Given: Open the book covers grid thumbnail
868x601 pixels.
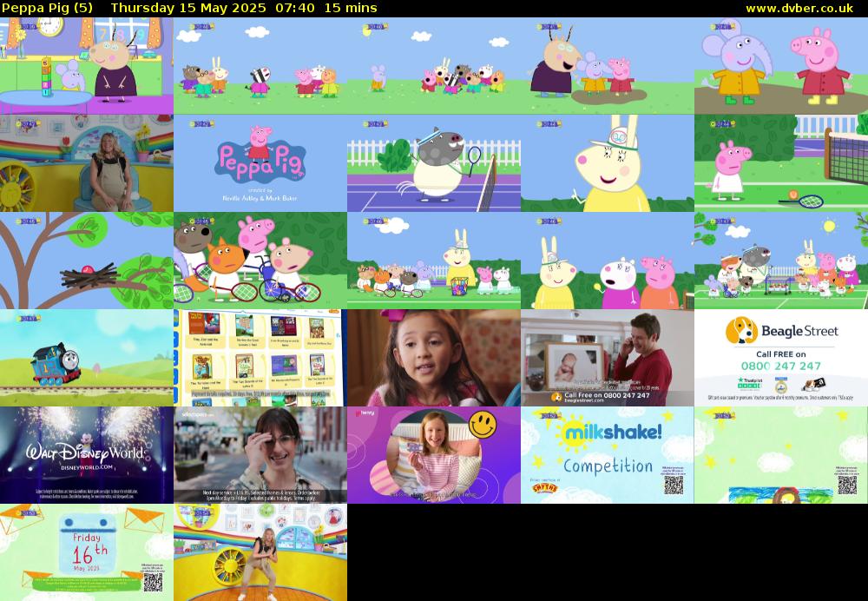Looking at the screenshot, I should [x=260, y=358].
